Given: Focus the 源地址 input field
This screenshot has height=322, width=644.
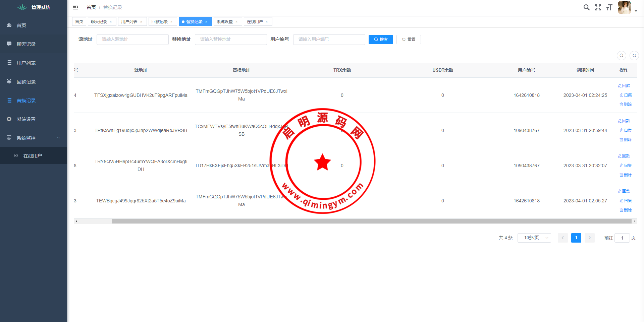Looking at the screenshot, I should pyautogui.click(x=132, y=40).
